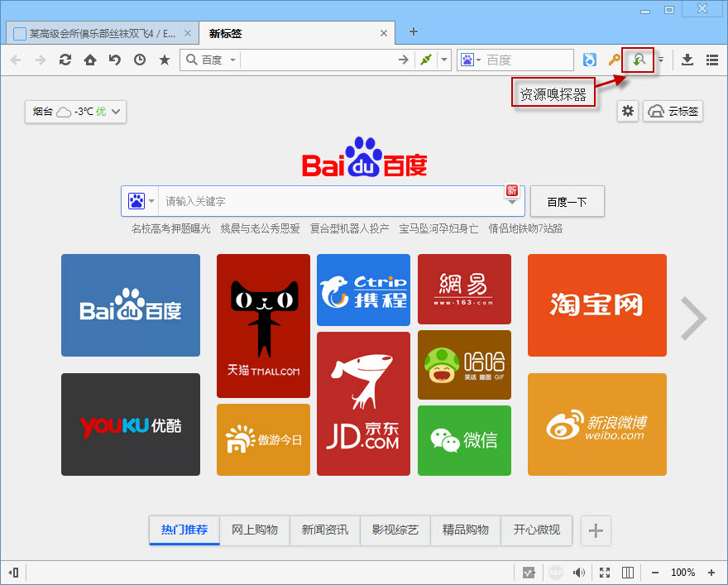Open 姚晨与老公秀恩爱 hot link
The image size is (728, 585).
260,229
